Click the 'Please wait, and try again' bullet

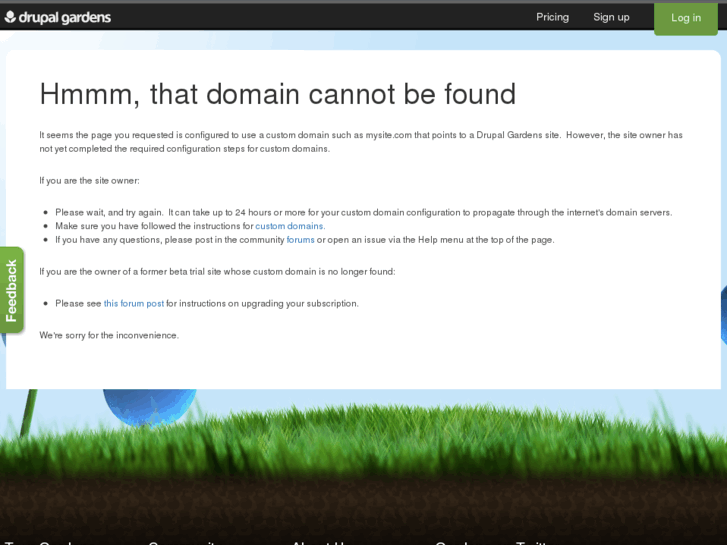364,212
